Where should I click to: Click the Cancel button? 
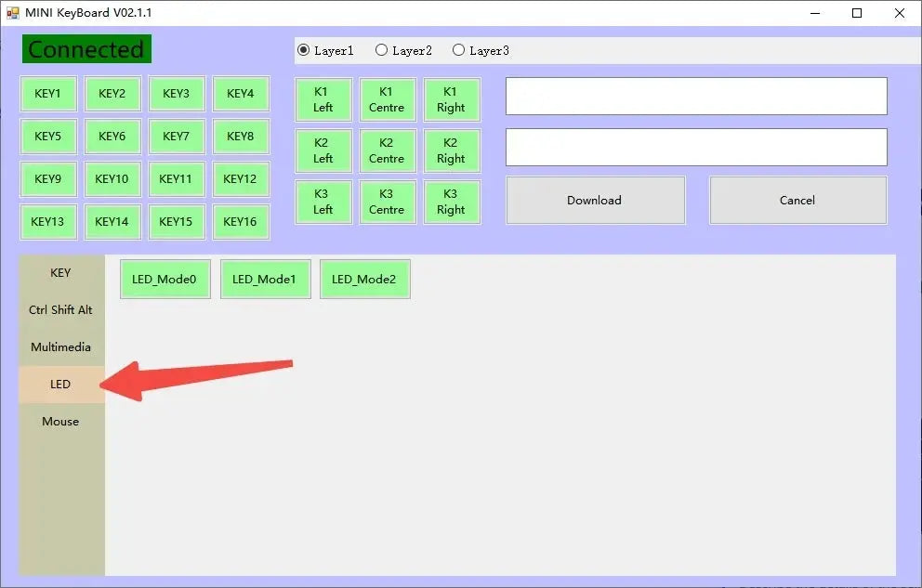point(798,201)
